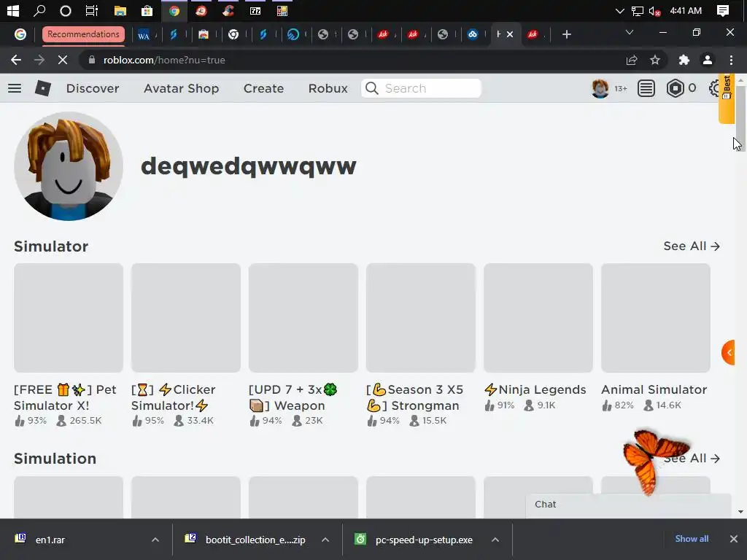
Task: Click the orange side panel arrow
Action: [728, 352]
